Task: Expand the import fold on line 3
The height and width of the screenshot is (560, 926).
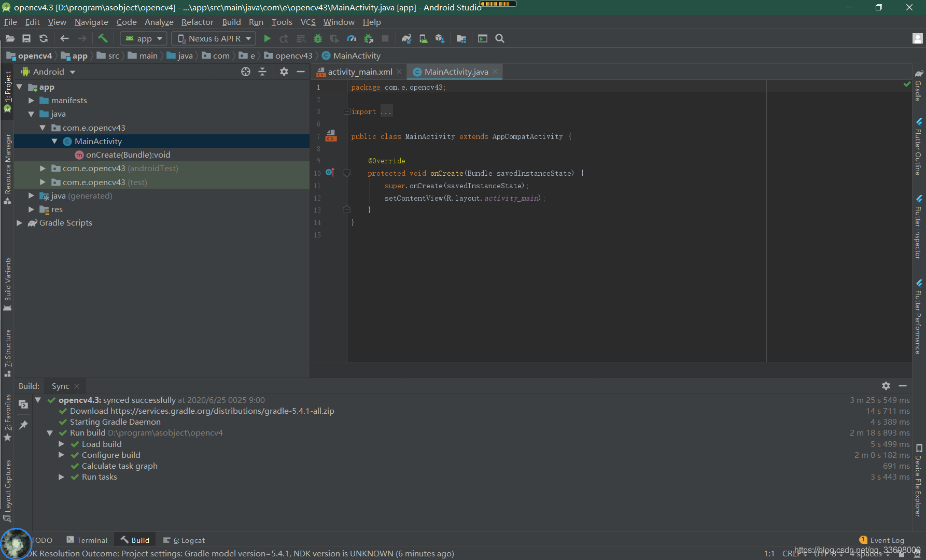Action: click(347, 111)
